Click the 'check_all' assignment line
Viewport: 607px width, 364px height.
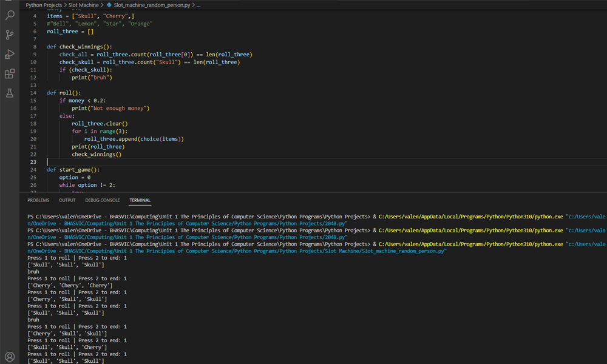coord(155,55)
